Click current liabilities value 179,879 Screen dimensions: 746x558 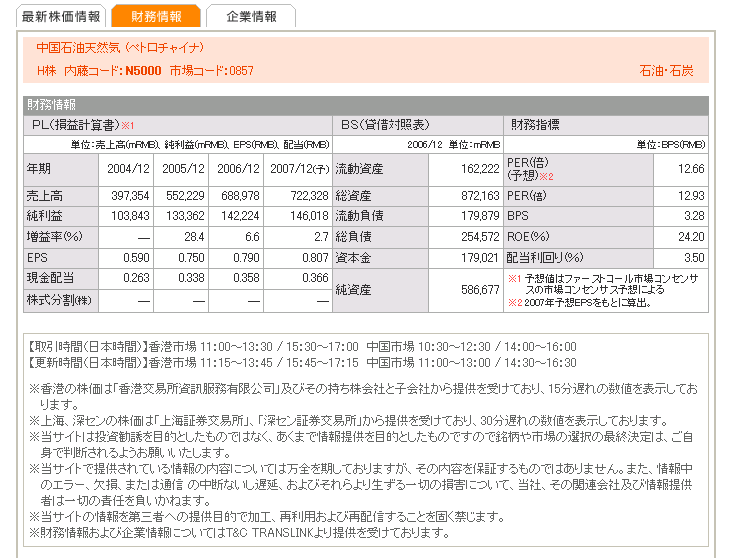[480, 216]
